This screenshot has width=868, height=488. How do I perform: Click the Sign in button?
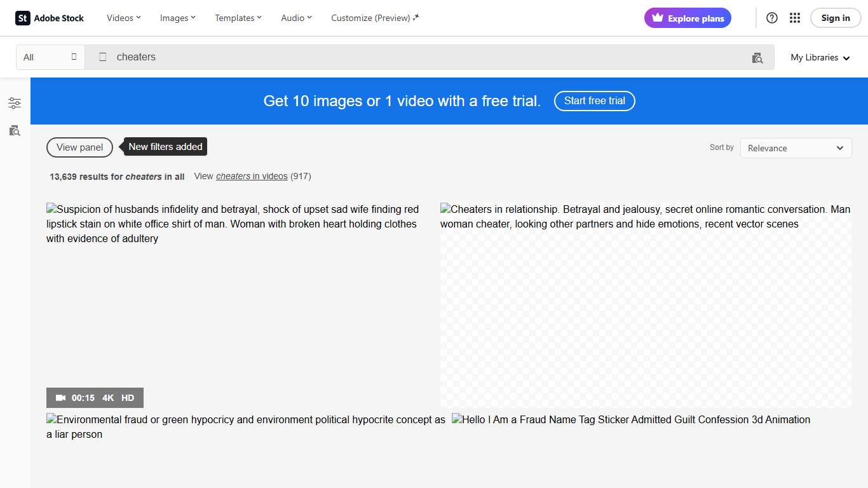835,18
